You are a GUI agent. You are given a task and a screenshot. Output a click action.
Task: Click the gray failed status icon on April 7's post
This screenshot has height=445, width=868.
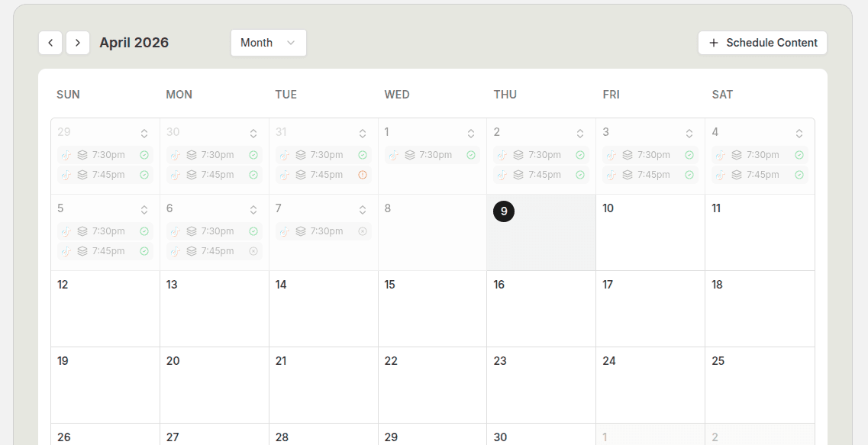click(x=362, y=231)
